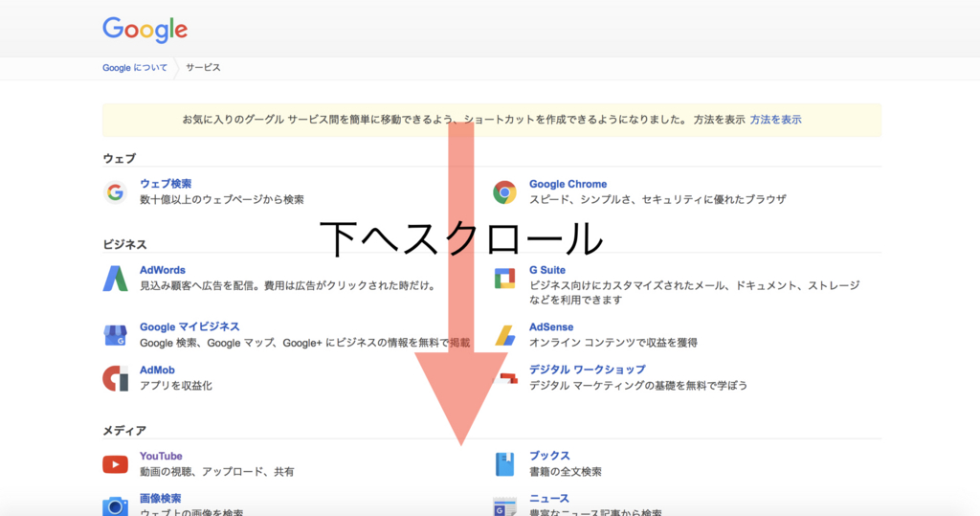Open the AdWords link

[163, 270]
